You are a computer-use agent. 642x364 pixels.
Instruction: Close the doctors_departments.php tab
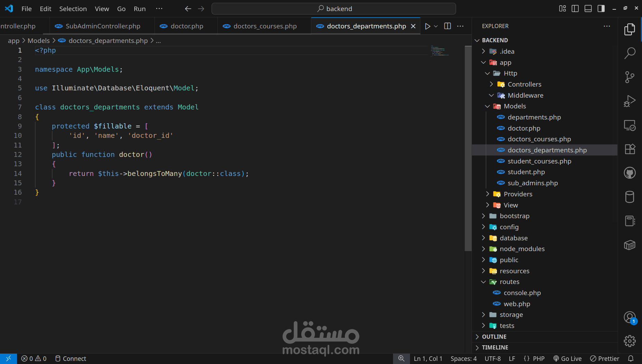[413, 26]
